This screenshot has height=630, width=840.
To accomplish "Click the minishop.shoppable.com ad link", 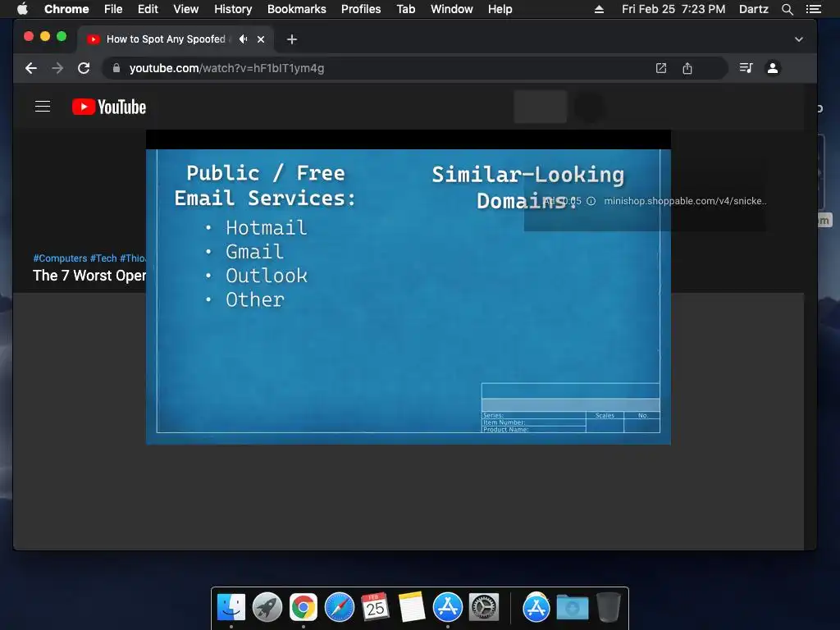I will 685,201.
